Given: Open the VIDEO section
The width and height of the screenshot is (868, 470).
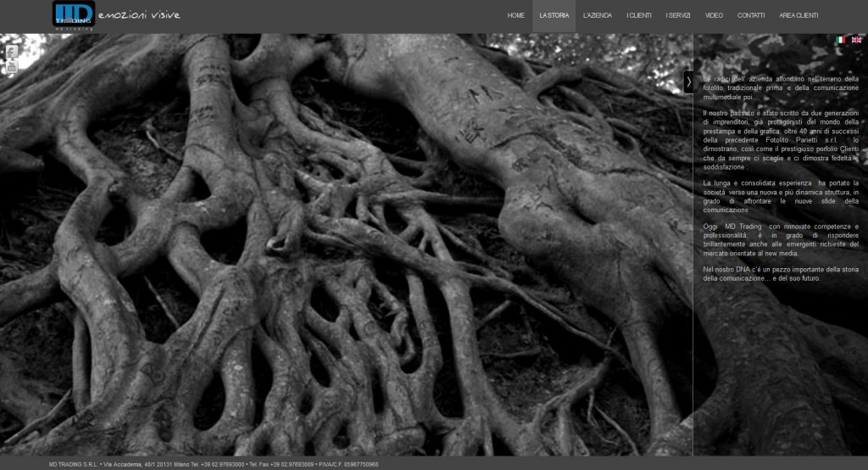Looking at the screenshot, I should pos(714,16).
